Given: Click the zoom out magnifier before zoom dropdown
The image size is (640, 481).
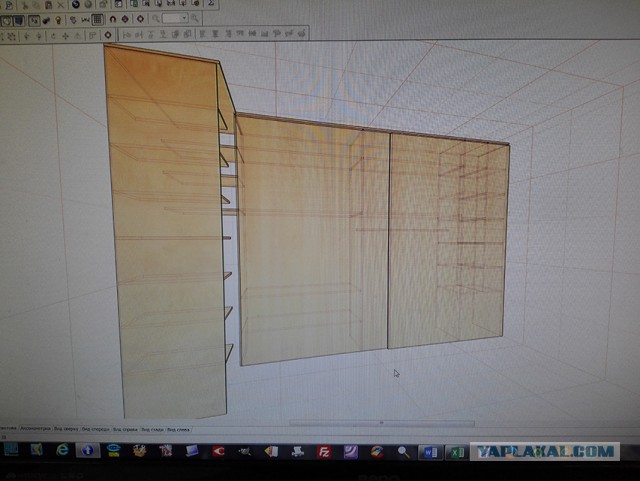Looking at the screenshot, I should coord(156,18).
